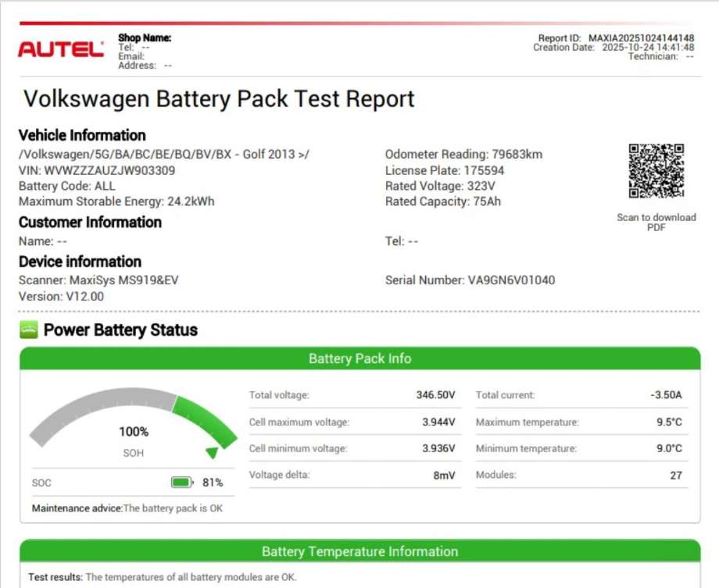Click the Battery Temperature Information header bar

point(360,551)
